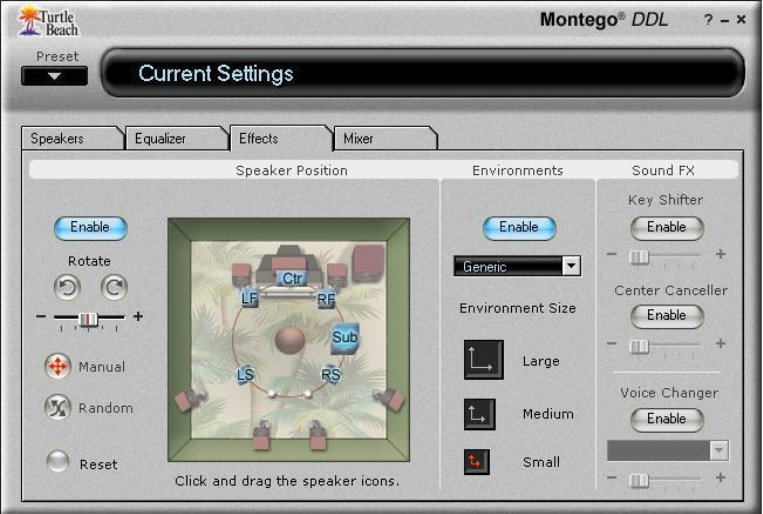Image resolution: width=763 pixels, height=514 pixels.
Task: Select the RS right surround speaker
Action: tap(331, 375)
